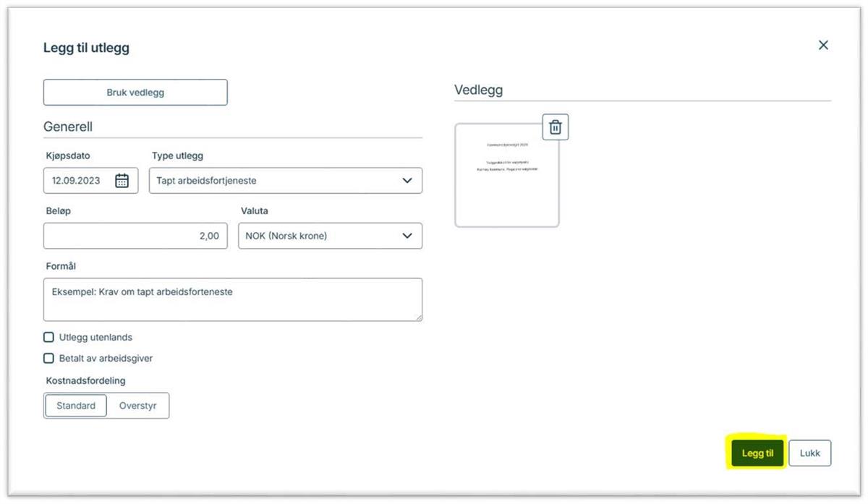Open the Kjøpsdato calendar picker icon
868x504 pixels.
pyautogui.click(x=122, y=181)
